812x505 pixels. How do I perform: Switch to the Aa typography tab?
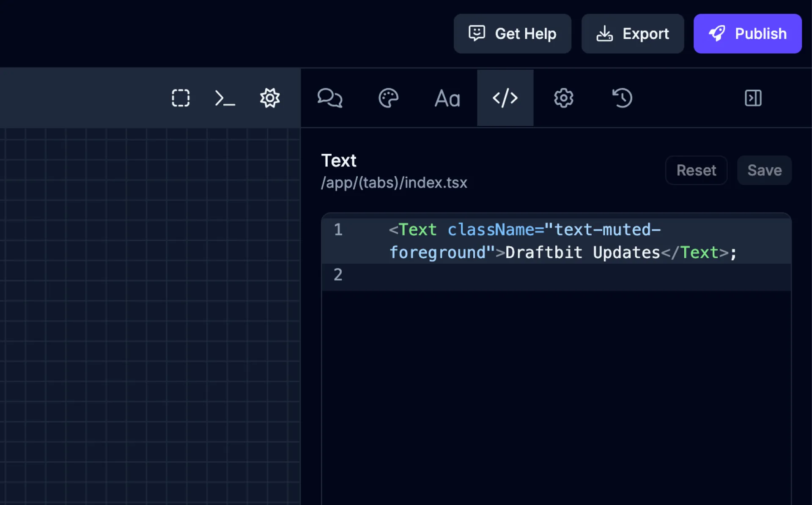447,98
